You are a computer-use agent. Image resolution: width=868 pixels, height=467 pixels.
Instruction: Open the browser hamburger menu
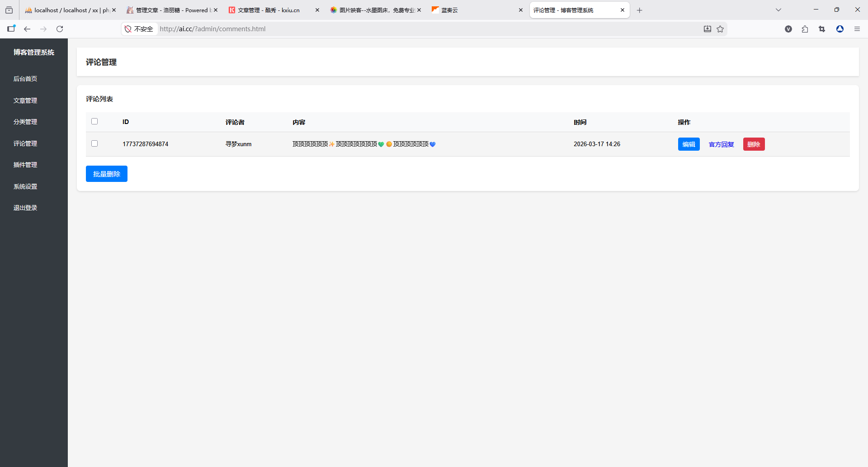(857, 29)
